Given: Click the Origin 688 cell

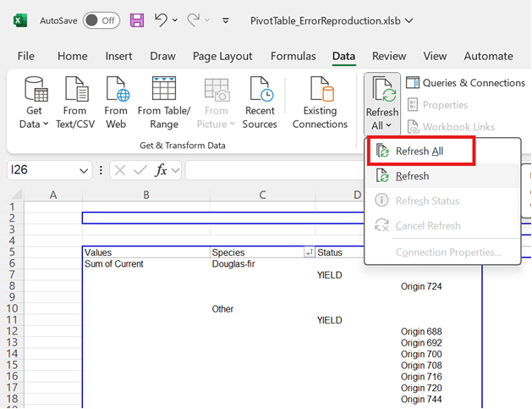Looking at the screenshot, I should (x=421, y=332).
